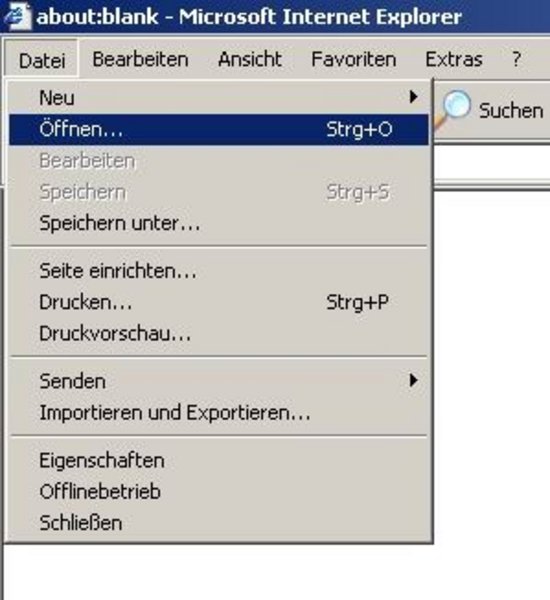Click the Internet Explorer title bar icon

pos(18,15)
